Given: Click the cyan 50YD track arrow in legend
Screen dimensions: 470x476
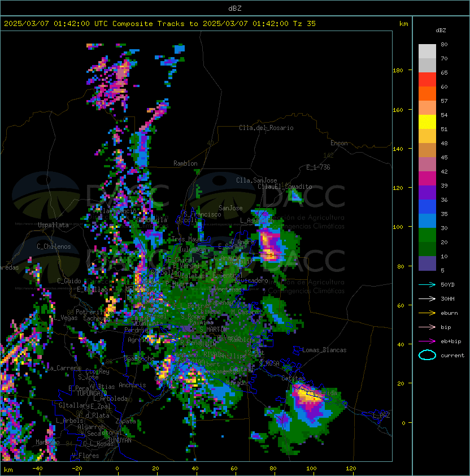Looking at the screenshot, I should click(427, 284).
